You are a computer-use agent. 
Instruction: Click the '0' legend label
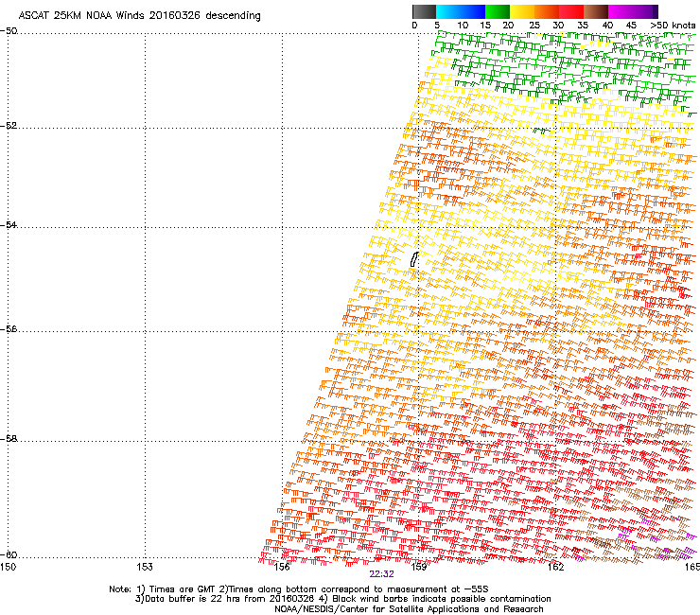[x=414, y=26]
